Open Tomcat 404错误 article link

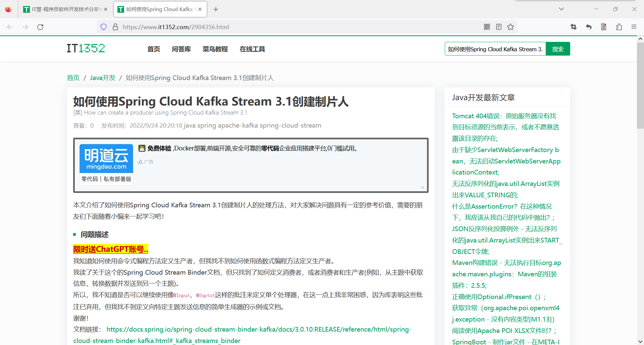[x=506, y=127]
